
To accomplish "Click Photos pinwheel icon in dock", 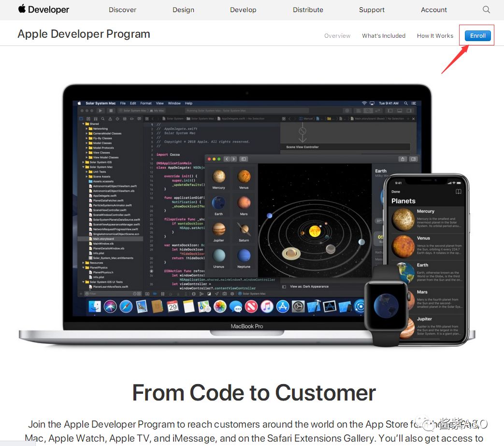I will coord(220,306).
